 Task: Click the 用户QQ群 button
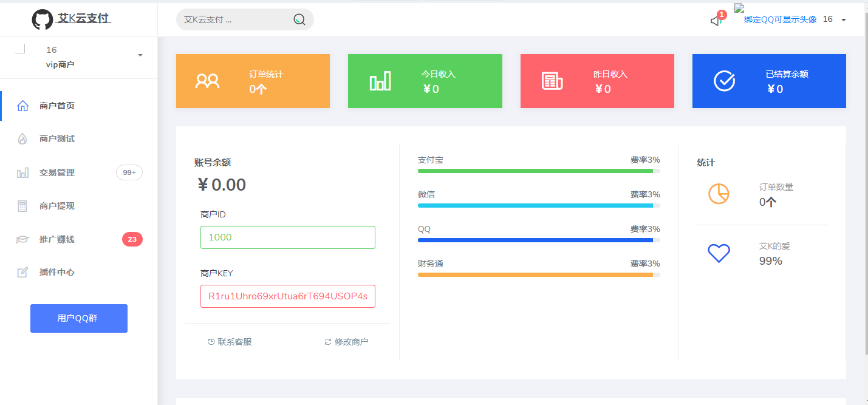(78, 318)
